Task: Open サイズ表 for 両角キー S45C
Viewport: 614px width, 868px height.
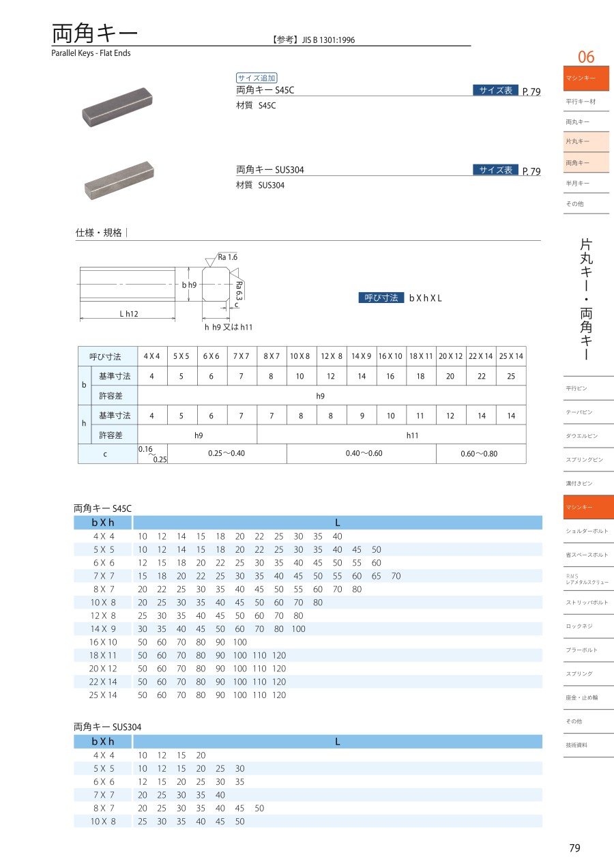Action: coord(495,90)
